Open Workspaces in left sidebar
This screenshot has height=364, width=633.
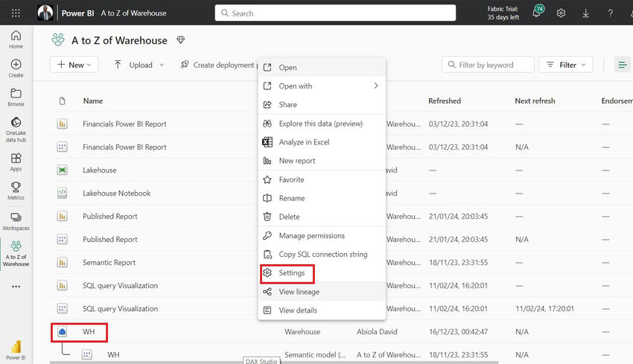pyautogui.click(x=16, y=221)
